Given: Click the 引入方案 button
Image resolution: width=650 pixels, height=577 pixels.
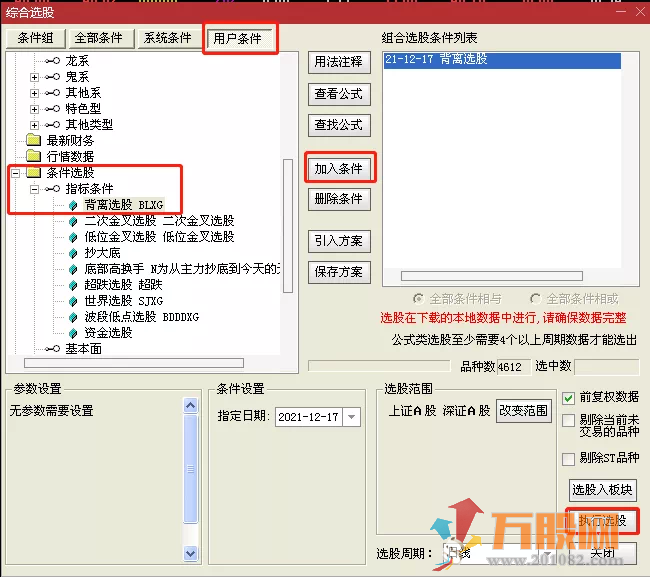Looking at the screenshot, I should pos(339,241).
